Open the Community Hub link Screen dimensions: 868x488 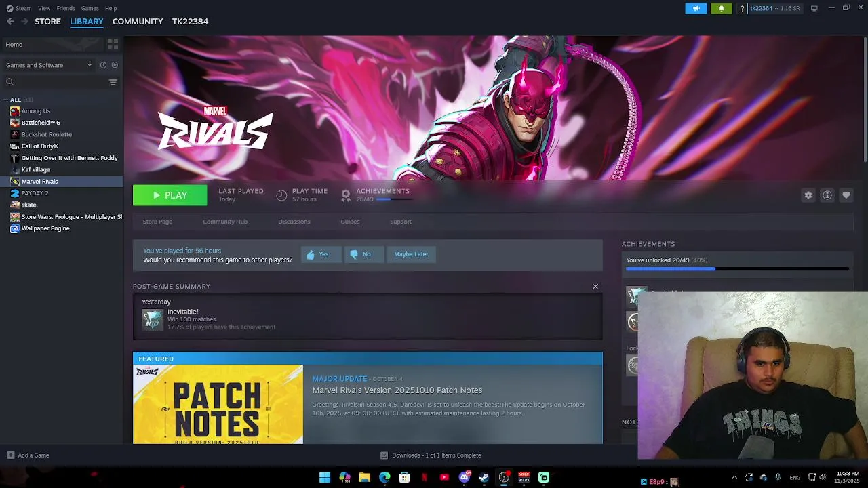tap(225, 222)
